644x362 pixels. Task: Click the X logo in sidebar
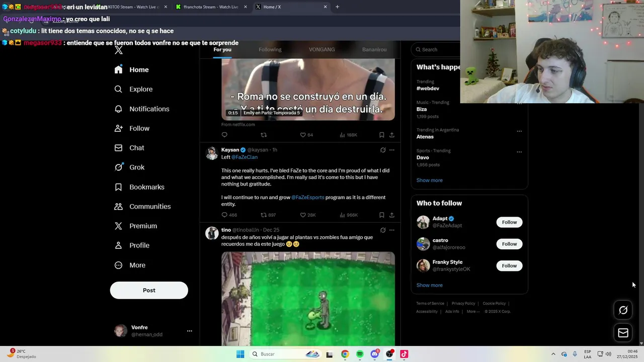click(119, 50)
